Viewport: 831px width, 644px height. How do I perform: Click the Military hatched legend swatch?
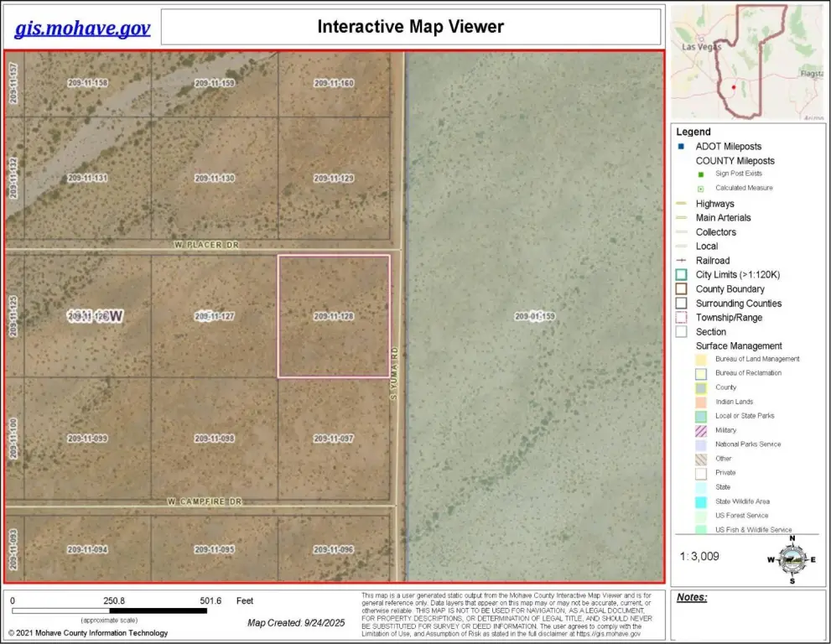point(701,430)
